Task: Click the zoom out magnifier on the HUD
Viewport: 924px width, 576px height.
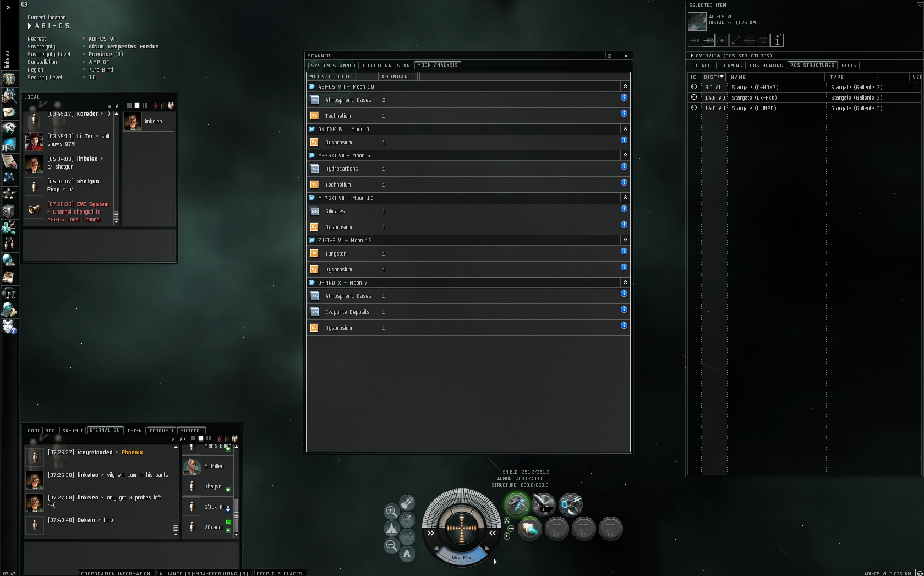Action: [x=391, y=546]
